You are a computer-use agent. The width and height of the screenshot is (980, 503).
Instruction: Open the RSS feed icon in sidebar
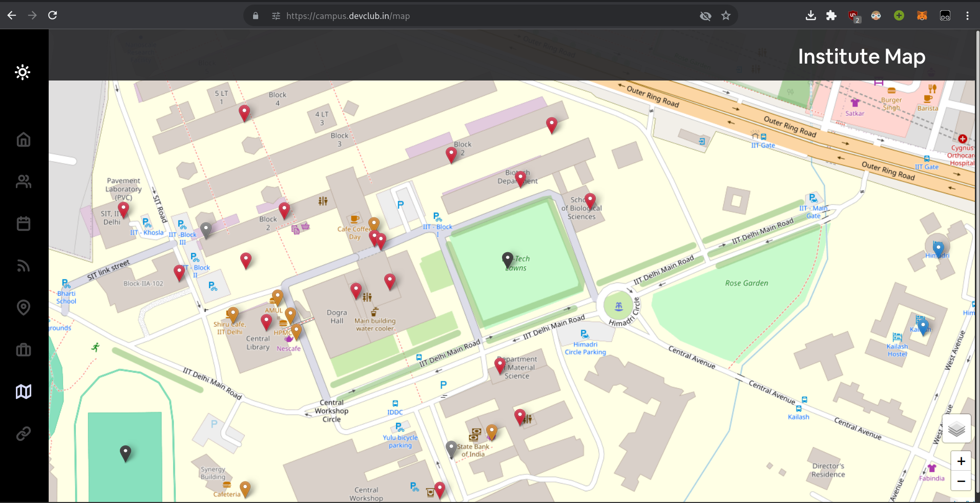(x=24, y=266)
